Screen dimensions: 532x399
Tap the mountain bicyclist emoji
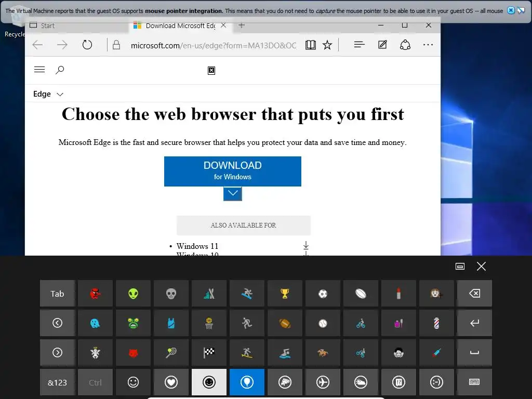tap(361, 353)
